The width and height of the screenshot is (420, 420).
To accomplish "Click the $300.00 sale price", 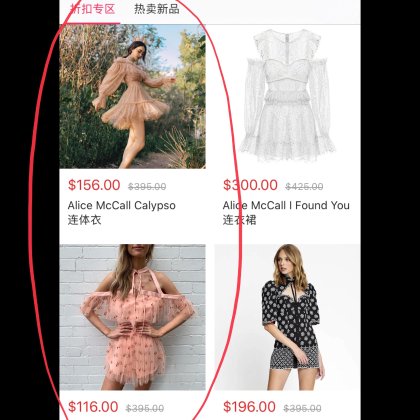I will coord(250,185).
